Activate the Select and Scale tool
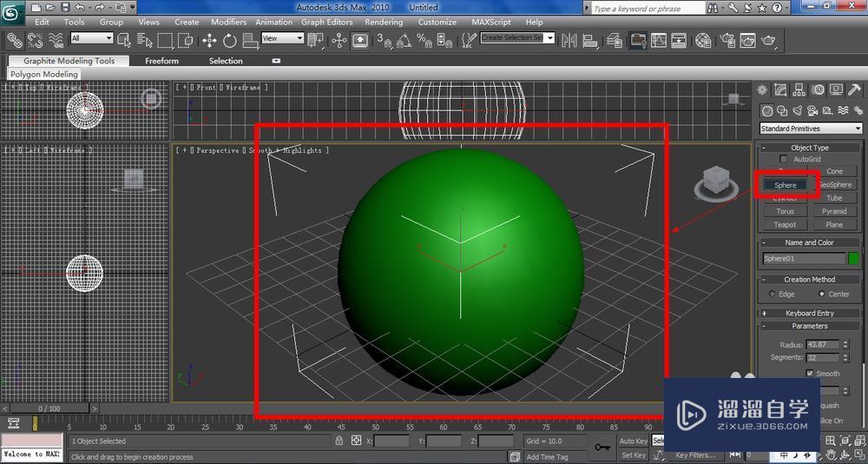 click(x=251, y=40)
